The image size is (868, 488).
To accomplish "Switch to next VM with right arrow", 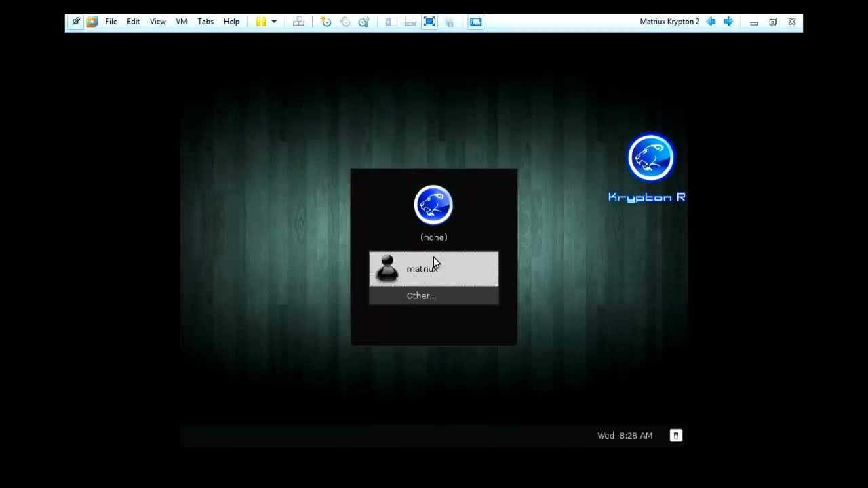I will pyautogui.click(x=728, y=22).
